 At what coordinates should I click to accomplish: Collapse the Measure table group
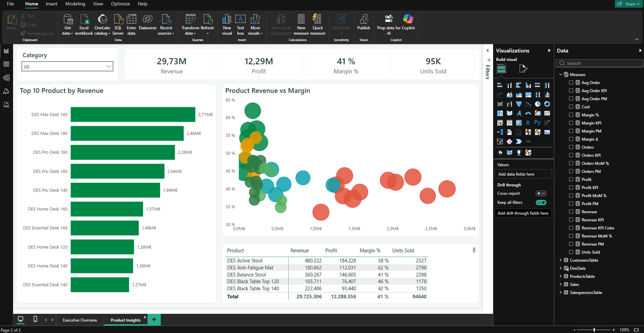pyautogui.click(x=560, y=74)
